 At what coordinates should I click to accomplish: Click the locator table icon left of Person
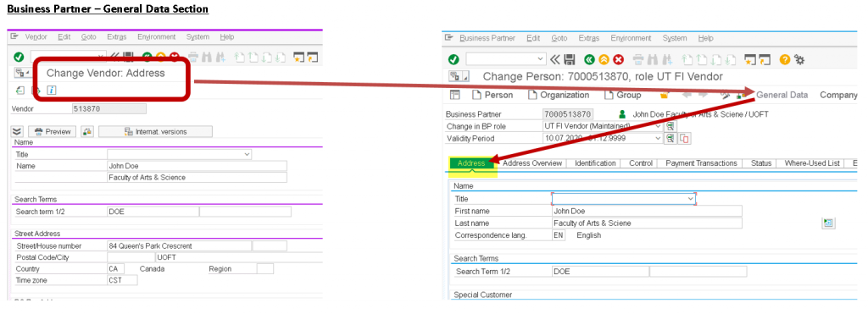pyautogui.click(x=455, y=95)
